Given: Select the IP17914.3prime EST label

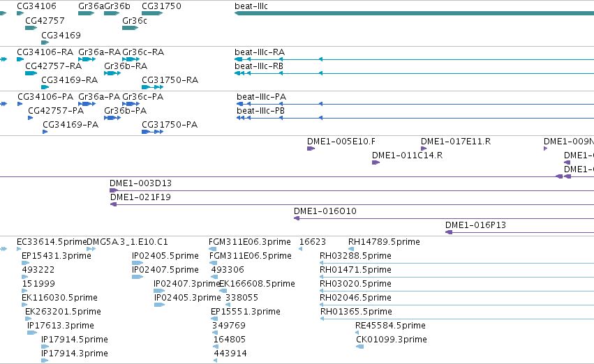Looking at the screenshot, I should pos(75,354).
